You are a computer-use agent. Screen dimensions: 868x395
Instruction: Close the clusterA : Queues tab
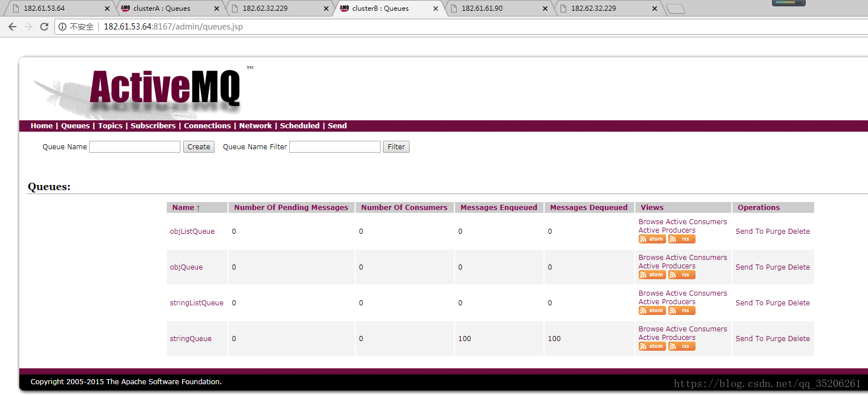(217, 9)
